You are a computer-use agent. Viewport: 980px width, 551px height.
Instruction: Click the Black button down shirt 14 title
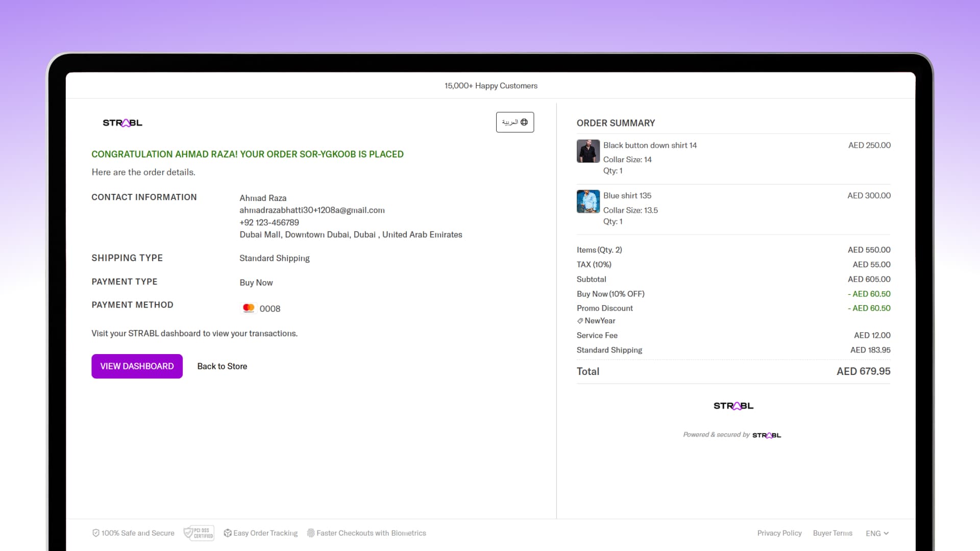coord(649,145)
